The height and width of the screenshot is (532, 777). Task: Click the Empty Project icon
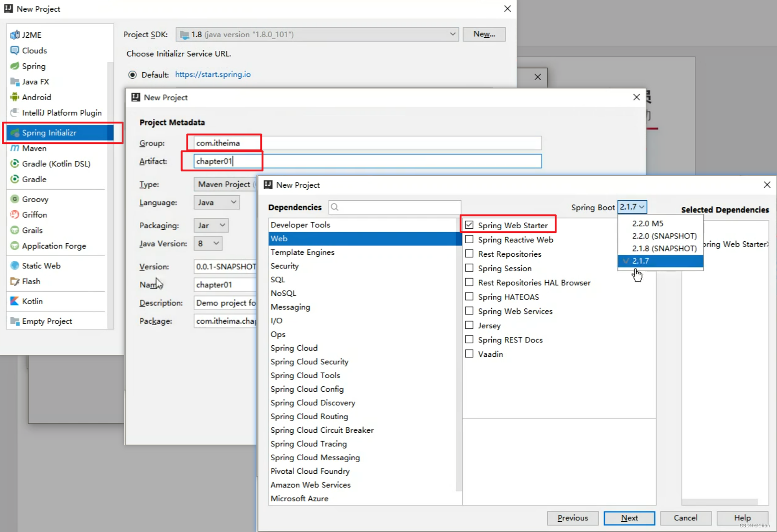(x=15, y=321)
